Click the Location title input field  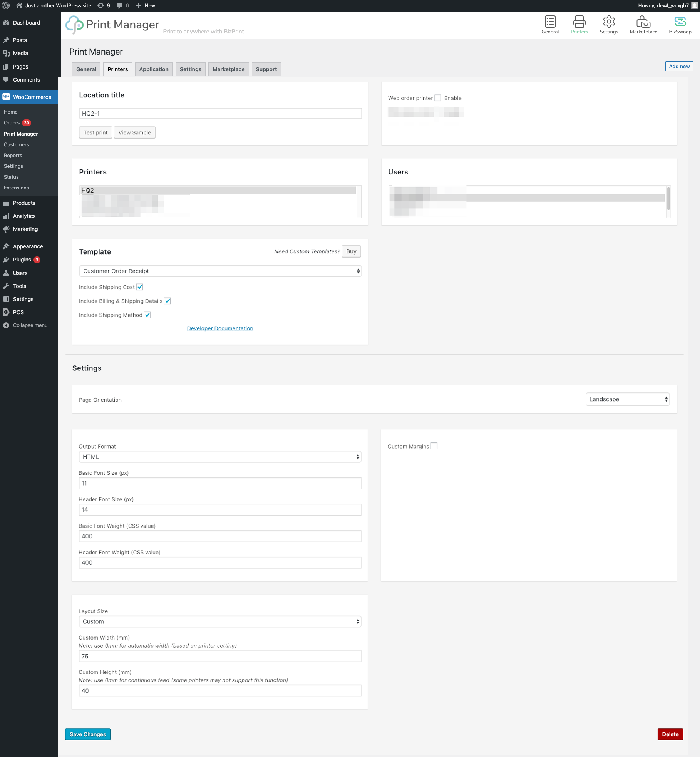220,113
